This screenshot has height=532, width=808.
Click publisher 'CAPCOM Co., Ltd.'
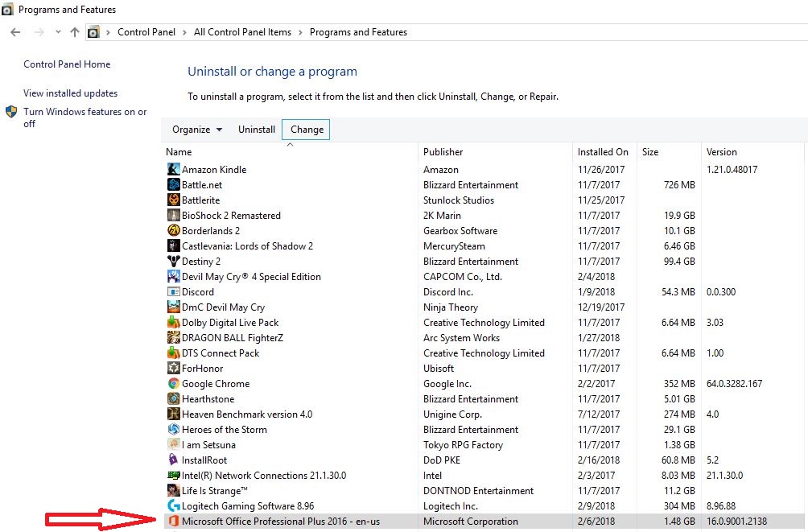tap(462, 277)
